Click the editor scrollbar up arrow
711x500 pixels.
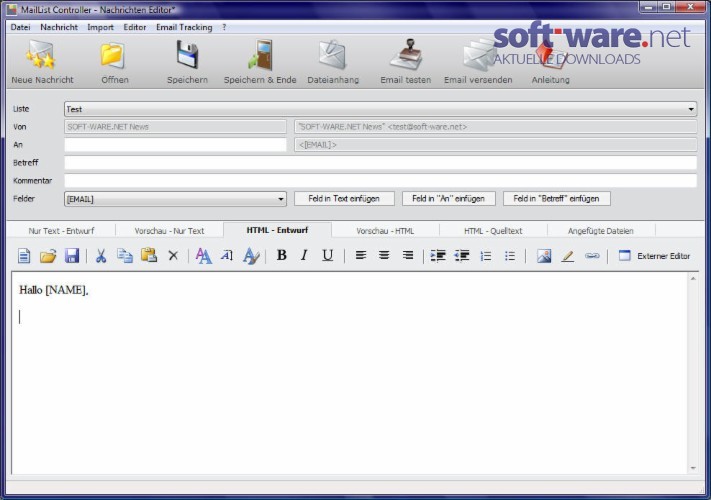pos(693,278)
